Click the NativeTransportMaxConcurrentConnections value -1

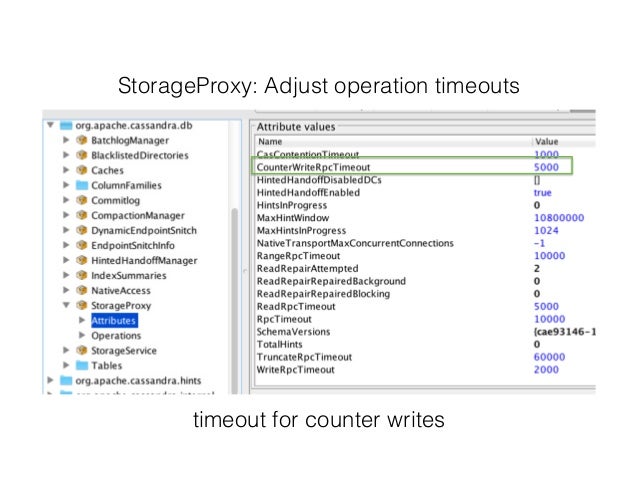click(539, 243)
